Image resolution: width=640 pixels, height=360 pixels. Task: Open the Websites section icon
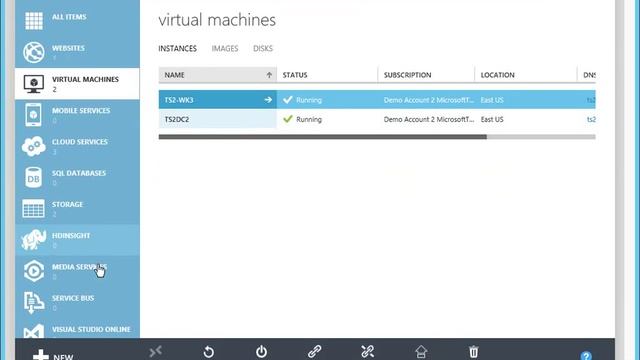point(33,52)
